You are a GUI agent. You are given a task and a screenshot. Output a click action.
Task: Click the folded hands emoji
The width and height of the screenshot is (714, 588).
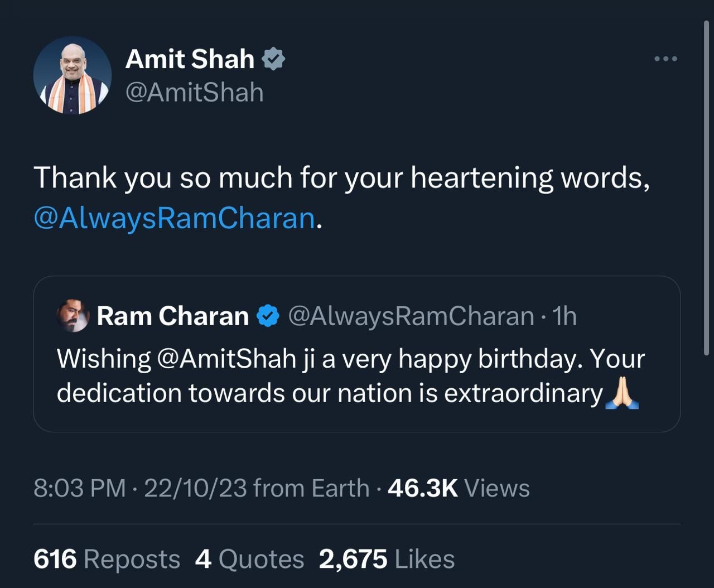click(x=622, y=393)
